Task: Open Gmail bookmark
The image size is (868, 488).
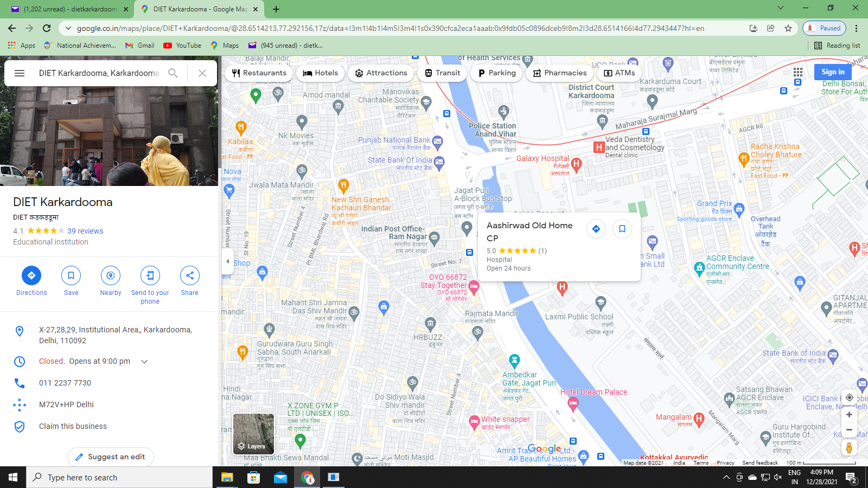Action: pyautogui.click(x=139, y=46)
